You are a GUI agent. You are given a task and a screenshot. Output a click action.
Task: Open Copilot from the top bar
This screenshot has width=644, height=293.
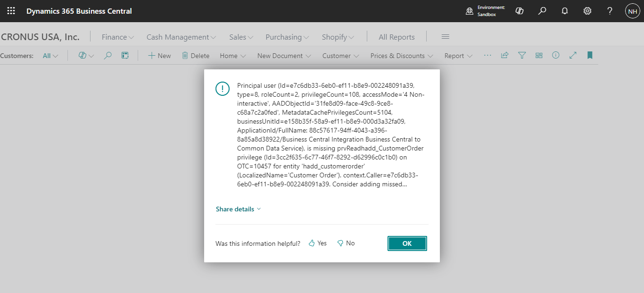(520, 11)
